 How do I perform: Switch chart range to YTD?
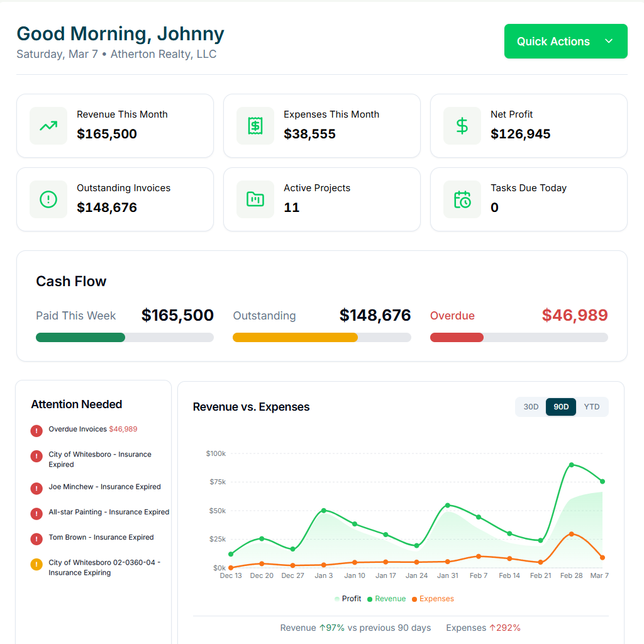coord(591,407)
